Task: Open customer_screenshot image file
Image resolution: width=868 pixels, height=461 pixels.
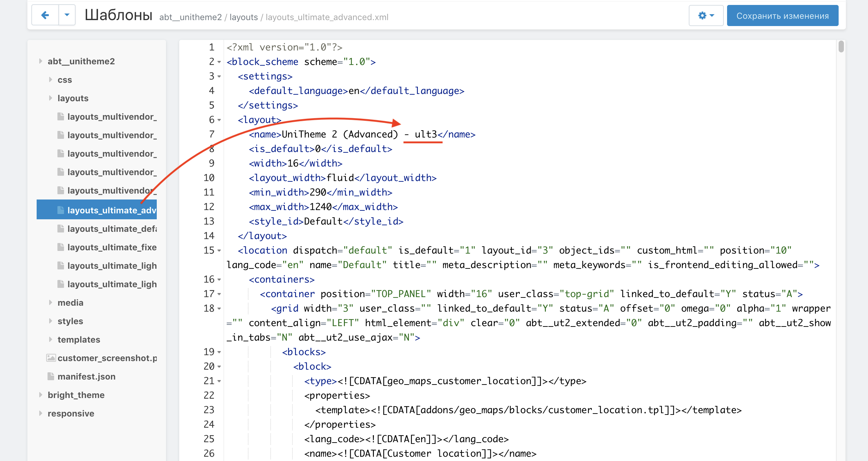Action: [x=107, y=358]
